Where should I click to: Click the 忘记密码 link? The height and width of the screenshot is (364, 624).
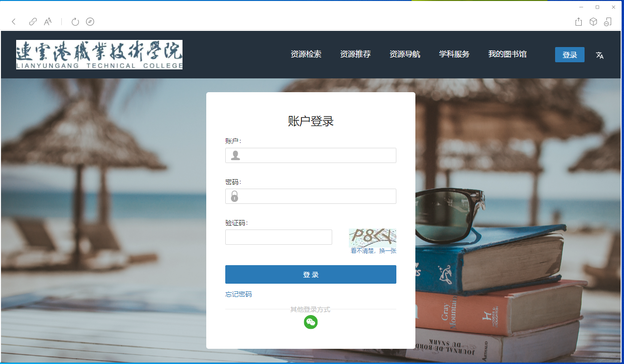tap(239, 294)
